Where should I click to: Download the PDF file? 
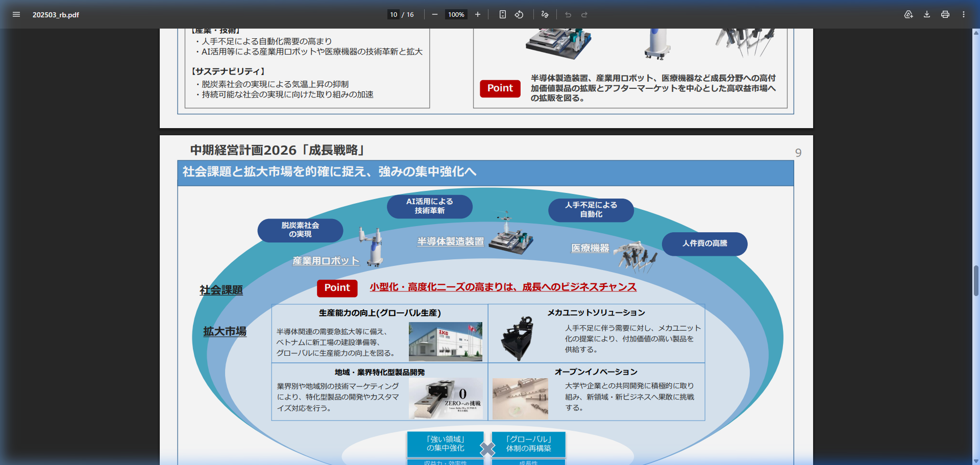pyautogui.click(x=926, y=15)
